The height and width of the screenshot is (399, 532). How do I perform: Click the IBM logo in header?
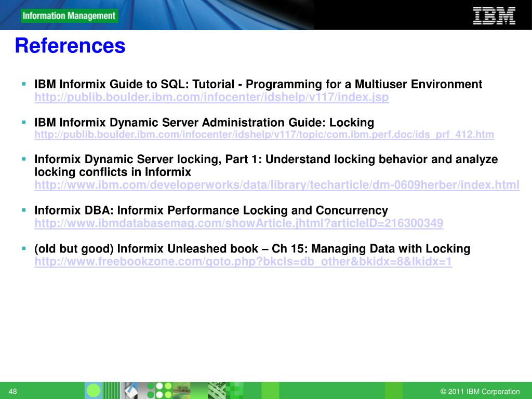pyautogui.click(x=495, y=16)
